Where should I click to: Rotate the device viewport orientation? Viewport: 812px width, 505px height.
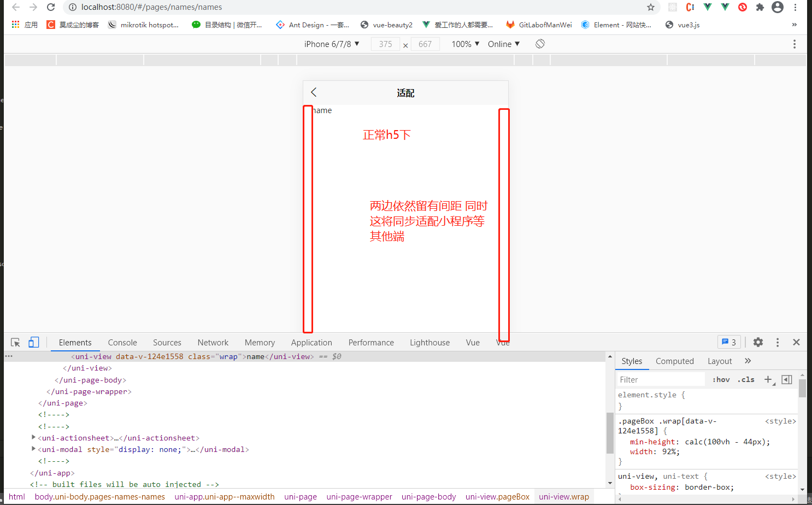point(540,44)
